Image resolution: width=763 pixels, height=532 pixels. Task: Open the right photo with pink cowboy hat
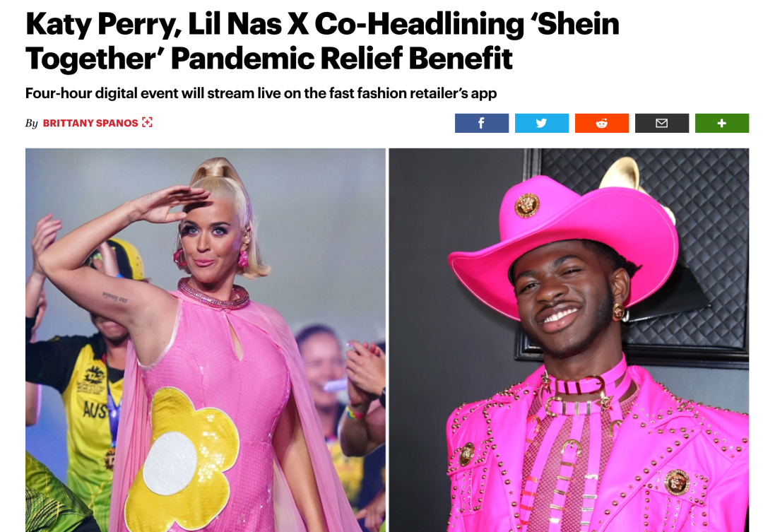[x=569, y=341]
